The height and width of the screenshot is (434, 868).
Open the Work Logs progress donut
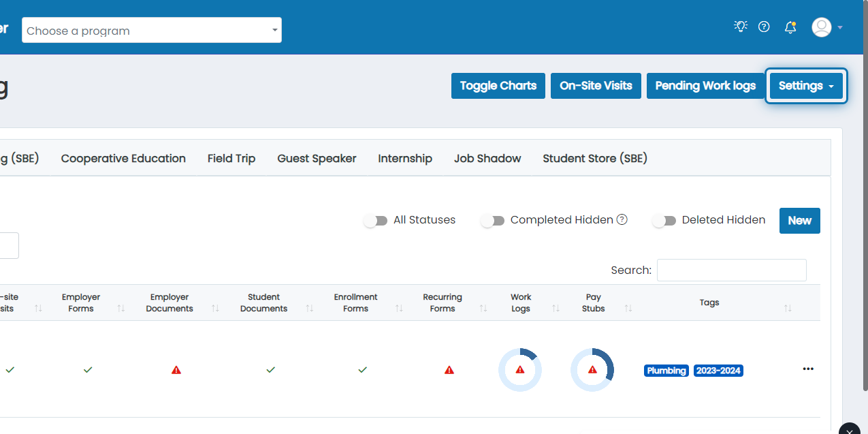520,370
